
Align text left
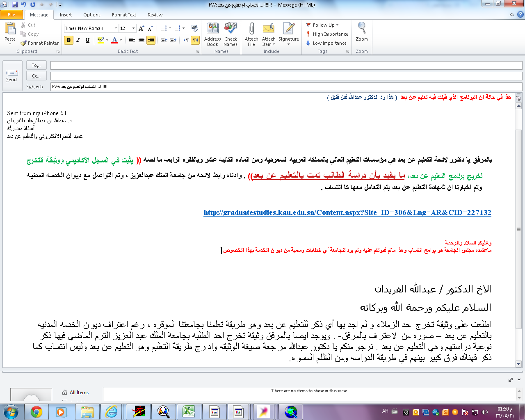point(132,40)
